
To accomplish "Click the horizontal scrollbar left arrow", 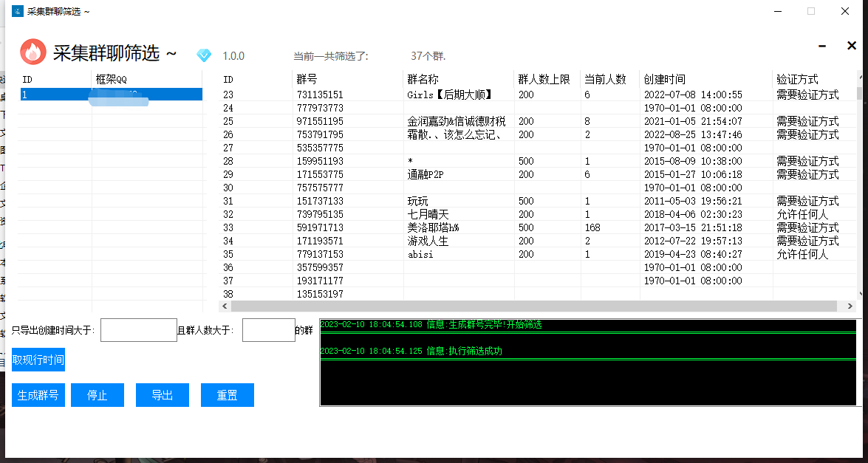I will [225, 306].
